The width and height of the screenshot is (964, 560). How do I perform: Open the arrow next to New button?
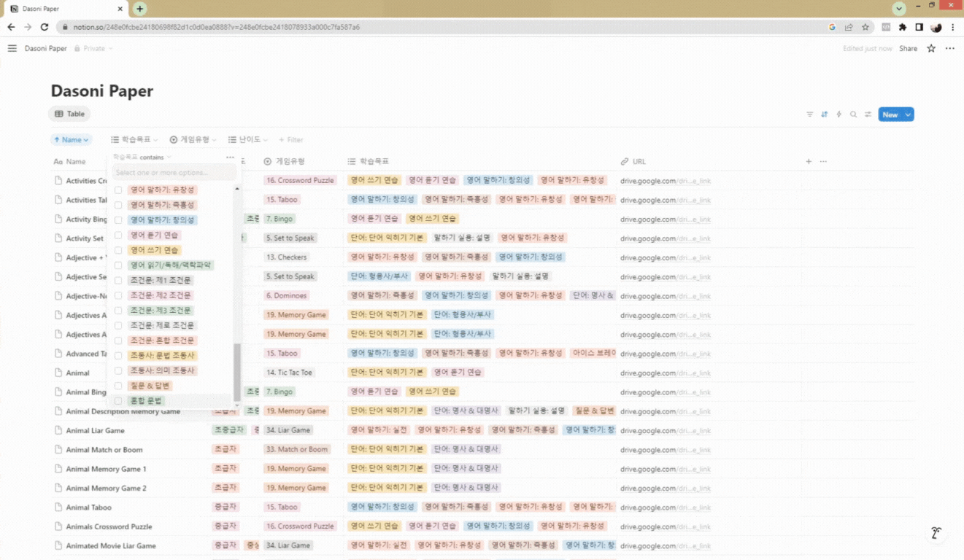click(909, 114)
